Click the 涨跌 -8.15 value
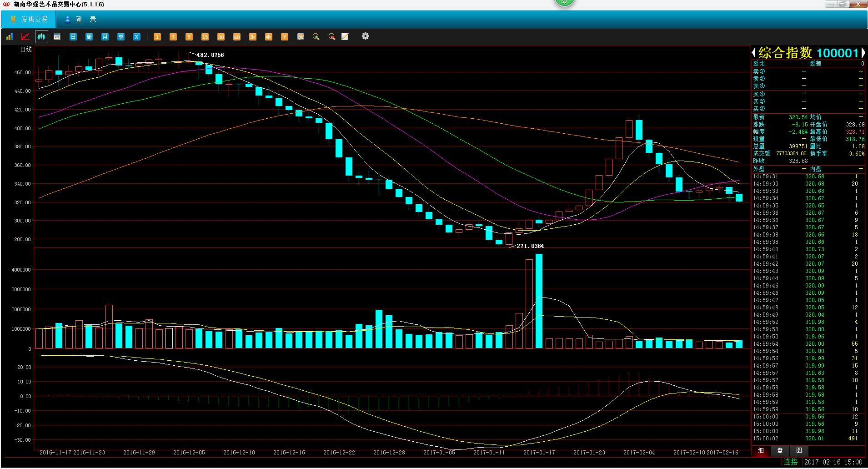This screenshot has height=469, width=868. pyautogui.click(x=799, y=125)
